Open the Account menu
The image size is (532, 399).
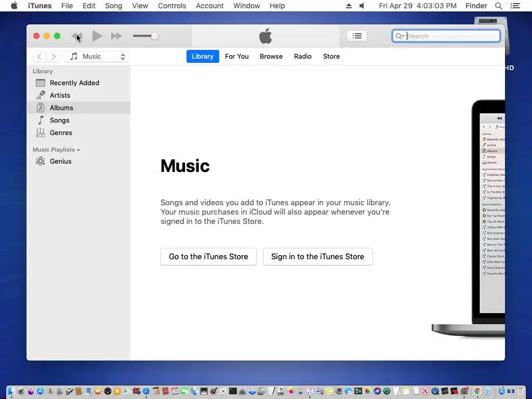pos(210,6)
